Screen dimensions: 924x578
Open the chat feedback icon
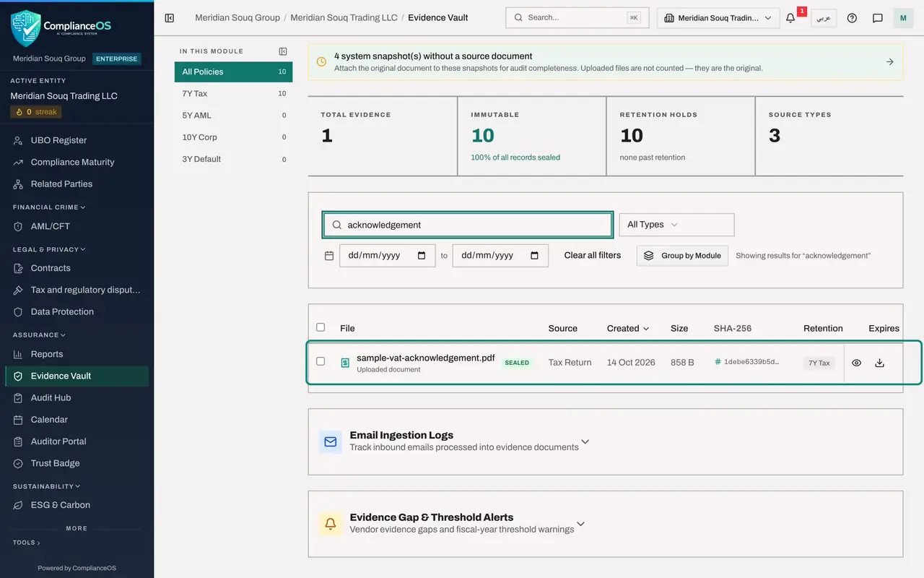point(878,18)
